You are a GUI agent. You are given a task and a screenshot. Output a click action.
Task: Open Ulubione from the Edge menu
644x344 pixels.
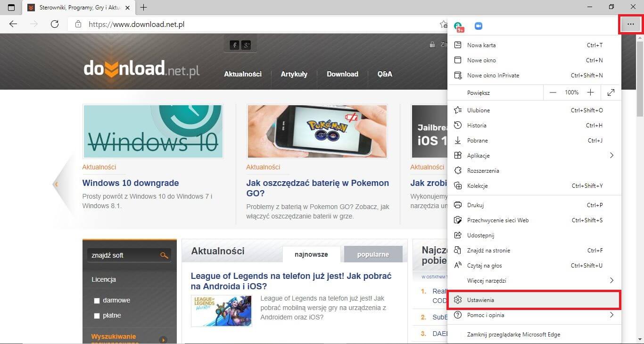coord(534,110)
